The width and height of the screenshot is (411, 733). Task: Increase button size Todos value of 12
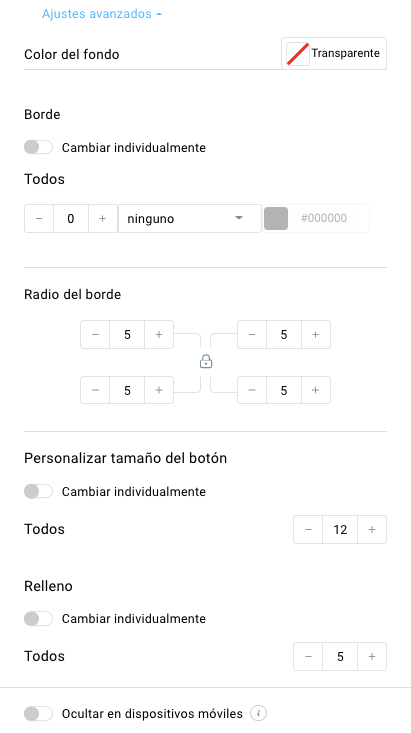click(x=372, y=530)
